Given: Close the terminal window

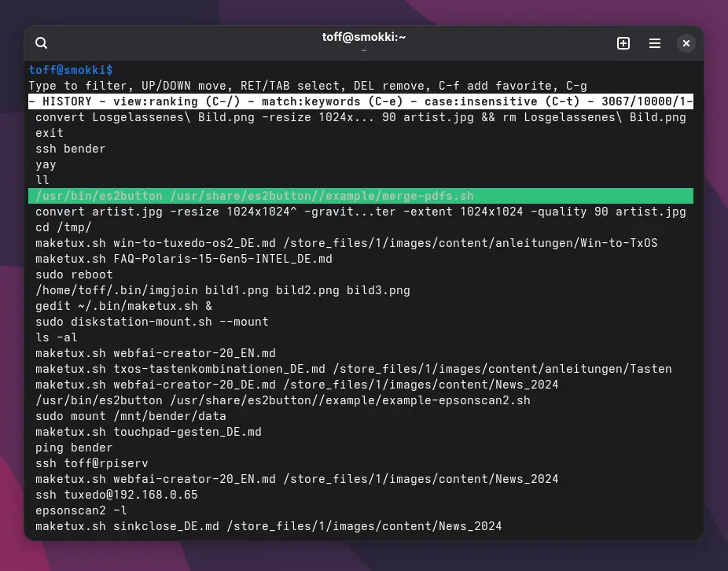Looking at the screenshot, I should [686, 43].
